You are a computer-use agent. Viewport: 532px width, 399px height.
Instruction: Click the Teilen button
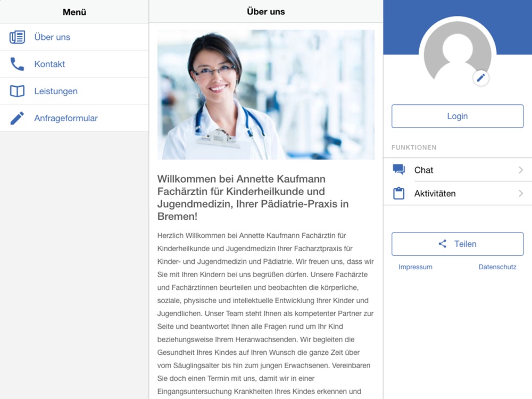click(x=458, y=244)
